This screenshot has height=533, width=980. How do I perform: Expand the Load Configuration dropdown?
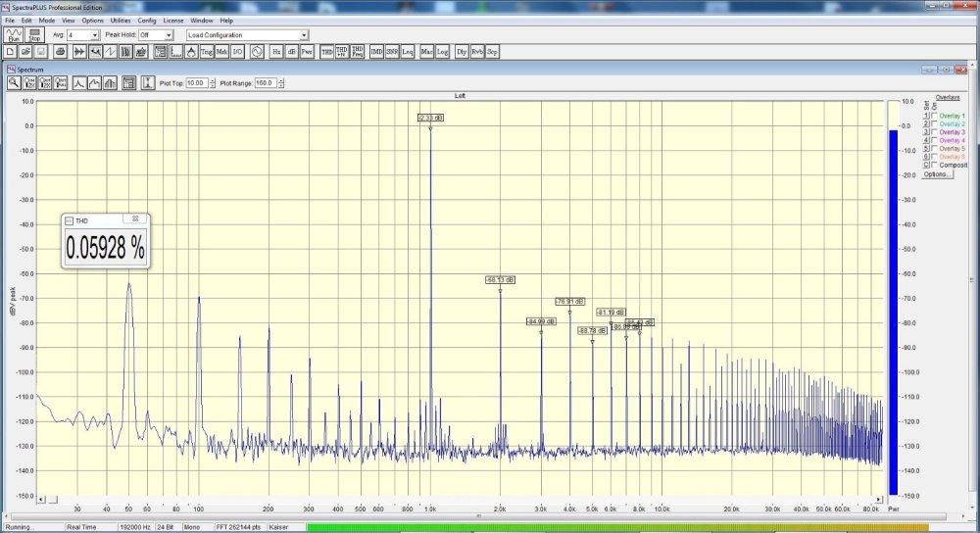[x=303, y=35]
